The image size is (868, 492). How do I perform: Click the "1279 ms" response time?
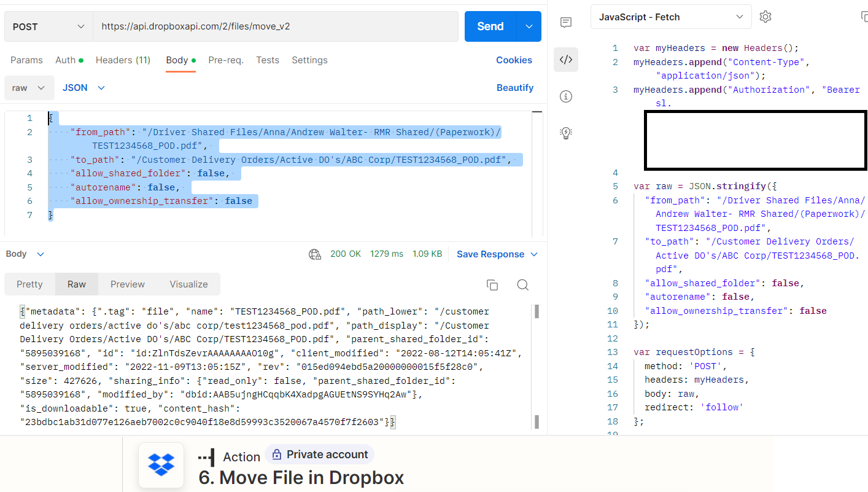tap(387, 254)
